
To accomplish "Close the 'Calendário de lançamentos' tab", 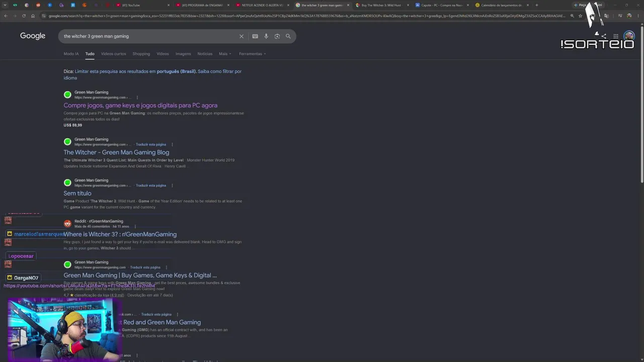I will 528,5.
